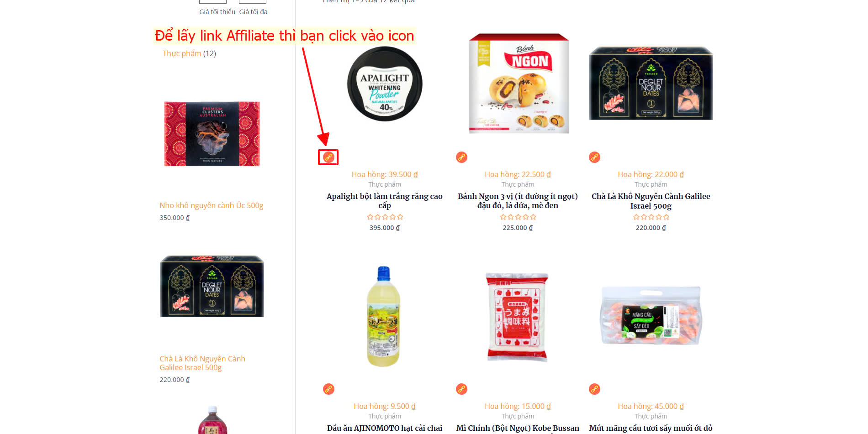This screenshot has height=434, width=868.
Task: Open Apalight bột làm trắng răng product title
Action: [385, 201]
